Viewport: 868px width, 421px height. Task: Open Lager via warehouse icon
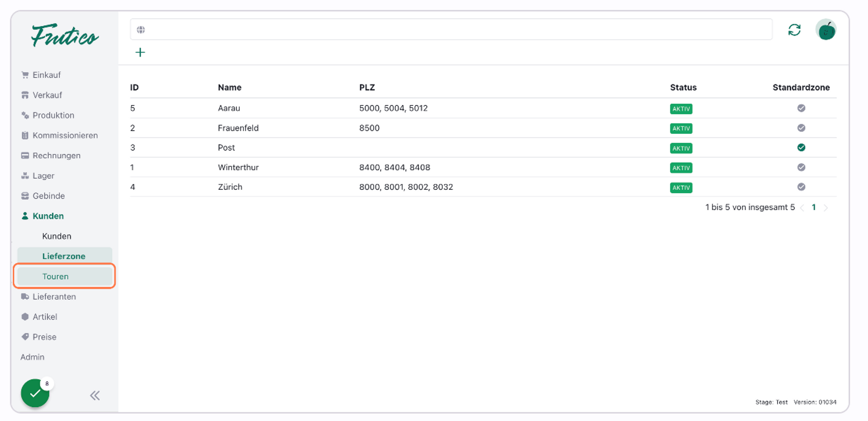pos(25,176)
